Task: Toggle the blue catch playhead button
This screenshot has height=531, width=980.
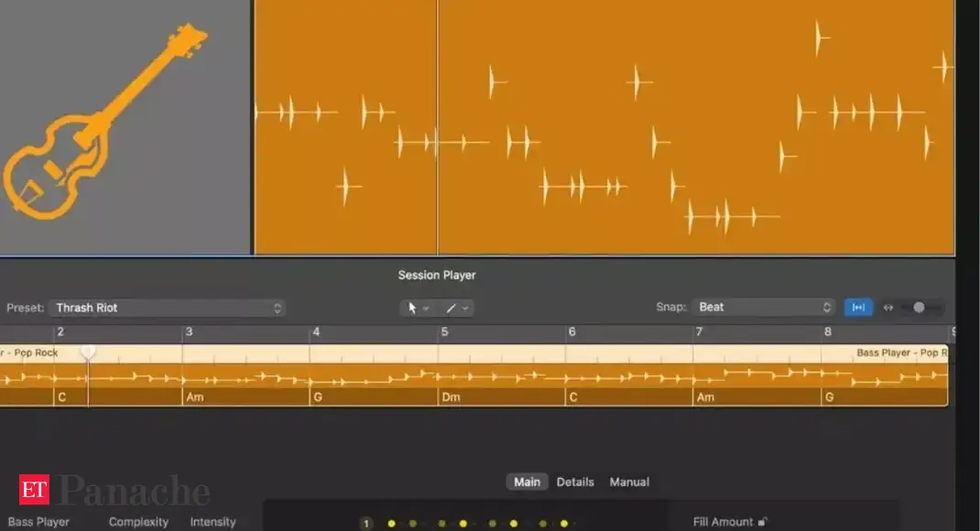Action: [858, 308]
